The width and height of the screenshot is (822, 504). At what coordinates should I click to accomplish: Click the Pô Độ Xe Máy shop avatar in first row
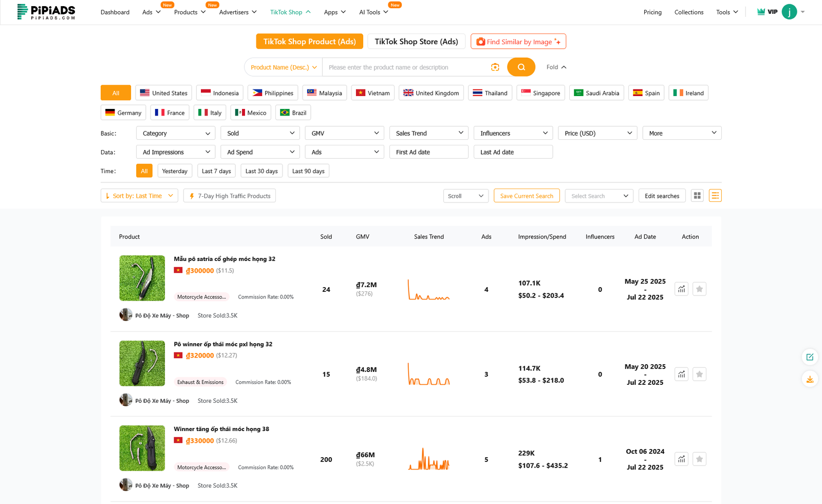coord(126,315)
